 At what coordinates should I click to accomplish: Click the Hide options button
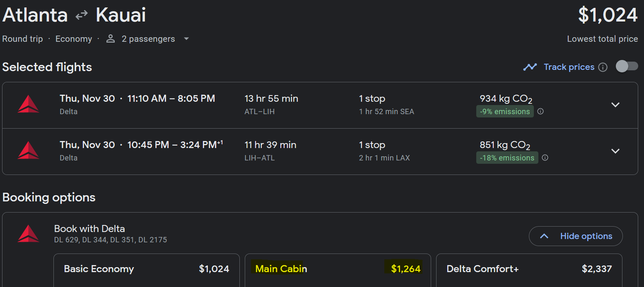(x=576, y=236)
